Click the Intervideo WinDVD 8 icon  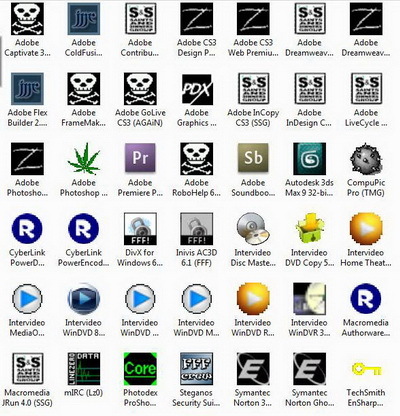click(84, 299)
